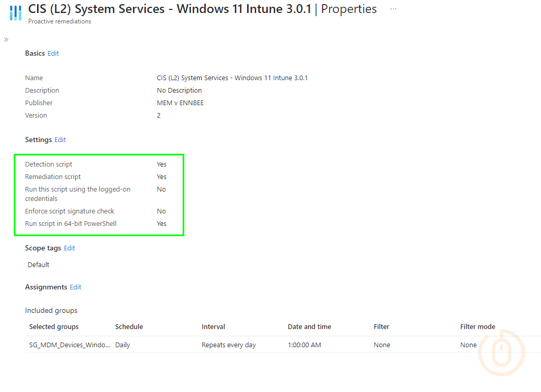Edit the Scope tags section
The width and height of the screenshot is (541, 392).
tap(69, 248)
